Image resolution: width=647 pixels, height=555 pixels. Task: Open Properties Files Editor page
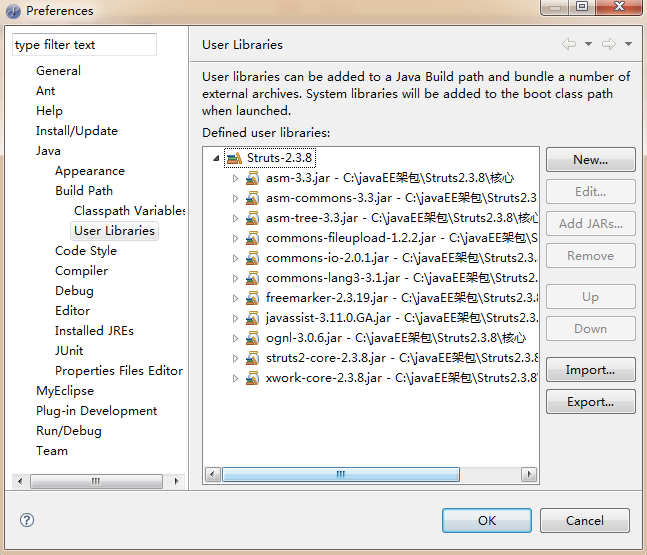click(119, 371)
